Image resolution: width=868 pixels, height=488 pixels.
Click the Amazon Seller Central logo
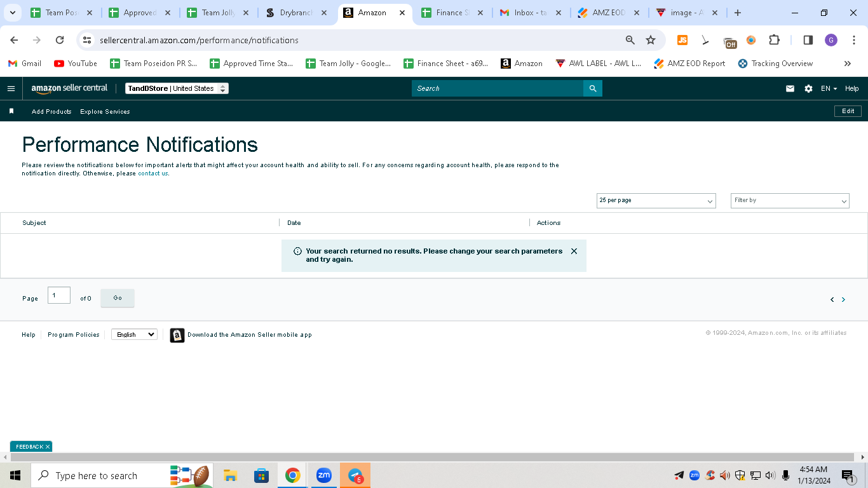69,88
